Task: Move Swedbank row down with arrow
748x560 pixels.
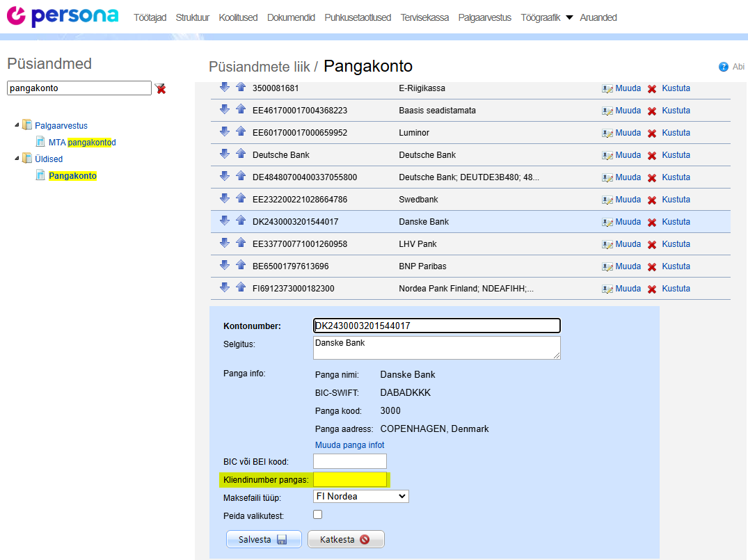Action: [224, 198]
